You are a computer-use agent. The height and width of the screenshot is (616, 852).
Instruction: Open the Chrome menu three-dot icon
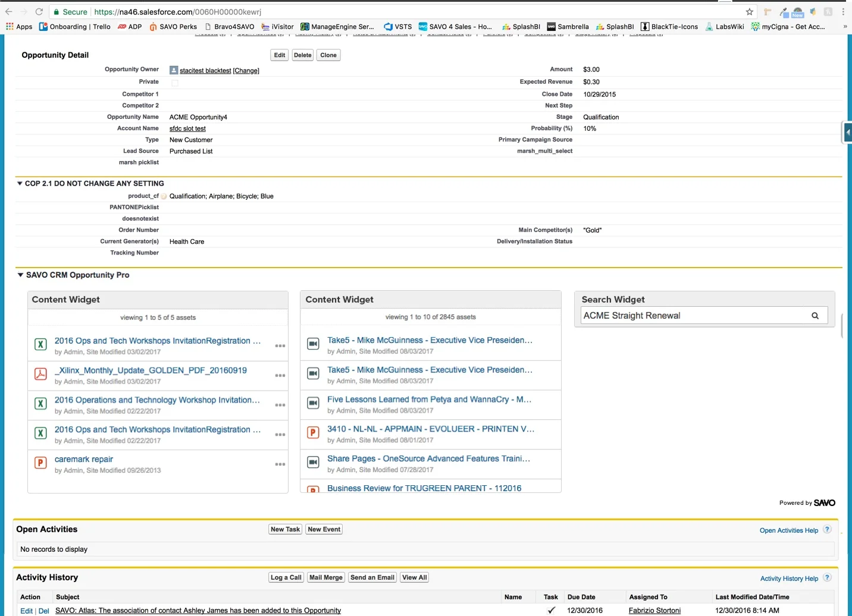click(843, 12)
